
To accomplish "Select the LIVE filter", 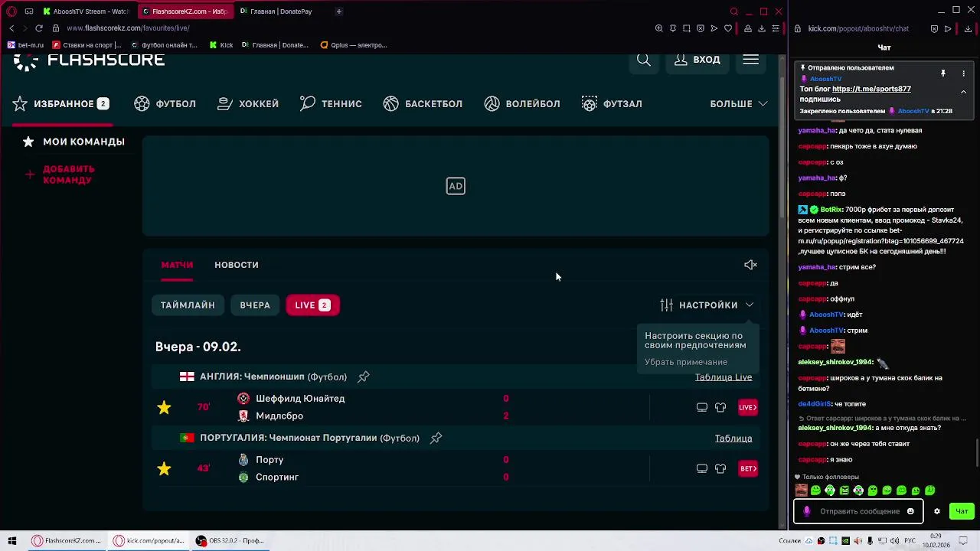I will click(x=312, y=305).
